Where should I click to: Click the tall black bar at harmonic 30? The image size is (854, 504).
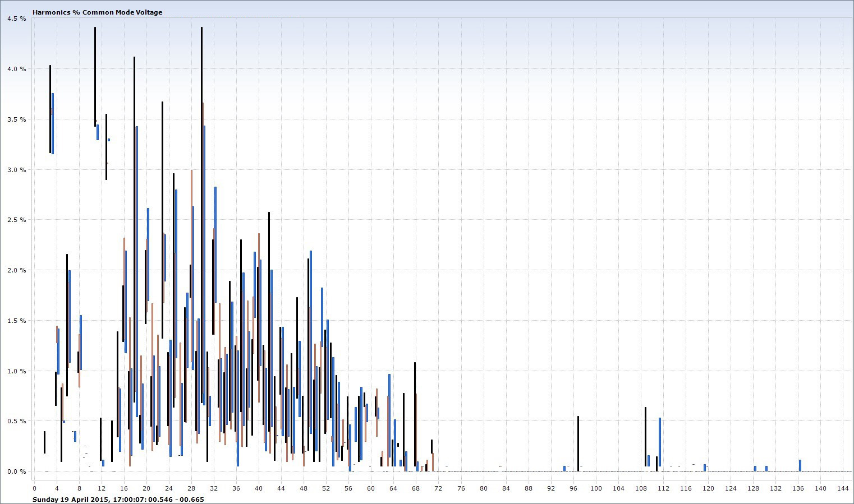(201, 215)
